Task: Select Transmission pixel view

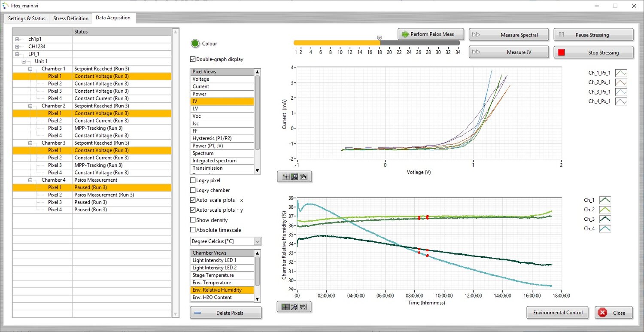Action: click(x=222, y=168)
